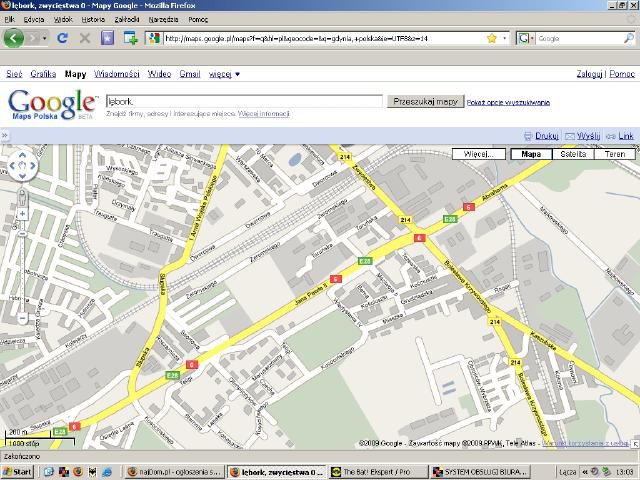Switch to the Teren view
This screenshot has height=480, width=640.
click(615, 154)
